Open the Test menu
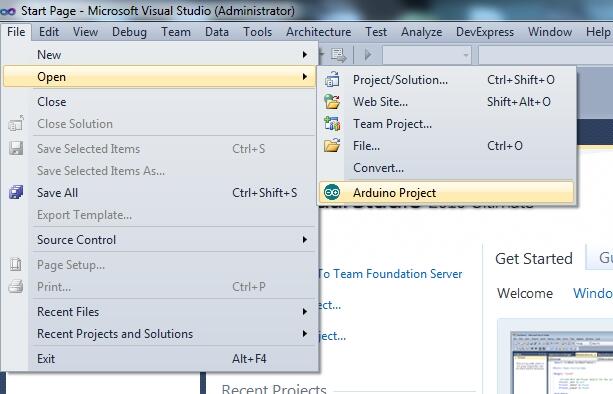The height and width of the screenshot is (394, 613). 376,32
